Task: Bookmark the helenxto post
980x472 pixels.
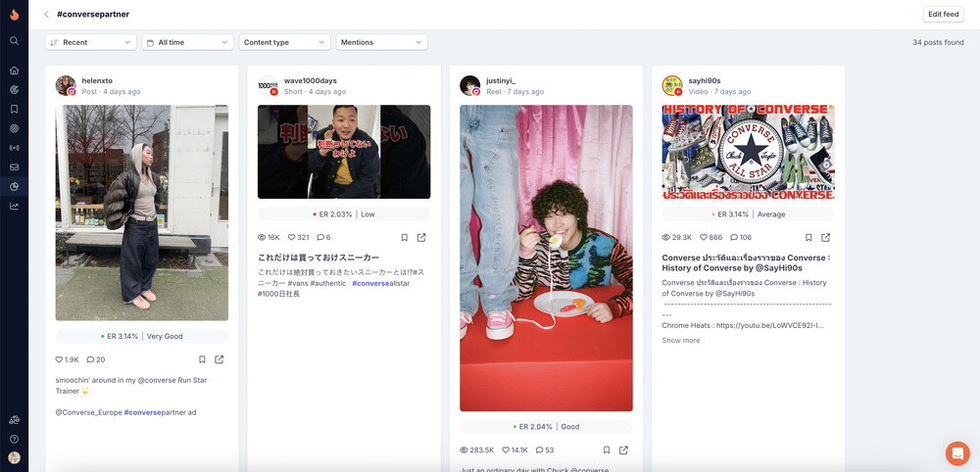Action: 202,359
